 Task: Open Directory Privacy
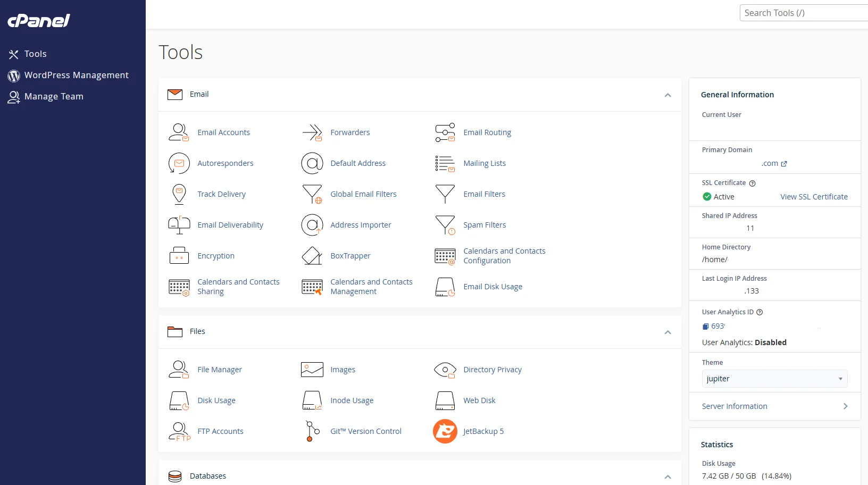click(x=492, y=370)
